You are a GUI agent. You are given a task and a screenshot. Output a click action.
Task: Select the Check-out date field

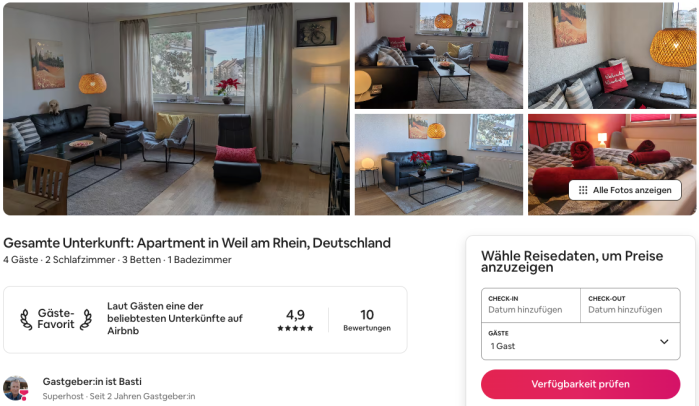(630, 305)
